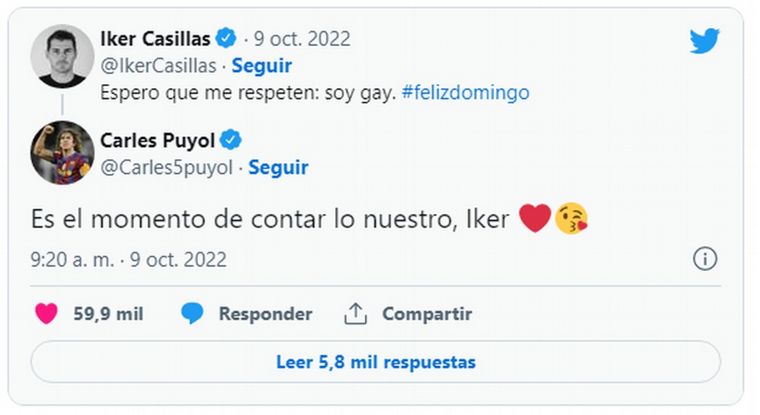Click the Compartir label

point(427,314)
